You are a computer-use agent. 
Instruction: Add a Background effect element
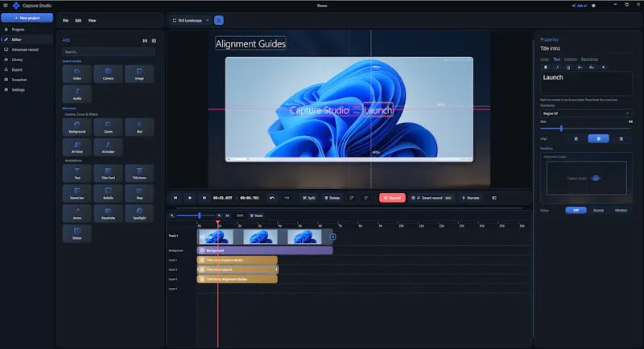pos(76,127)
